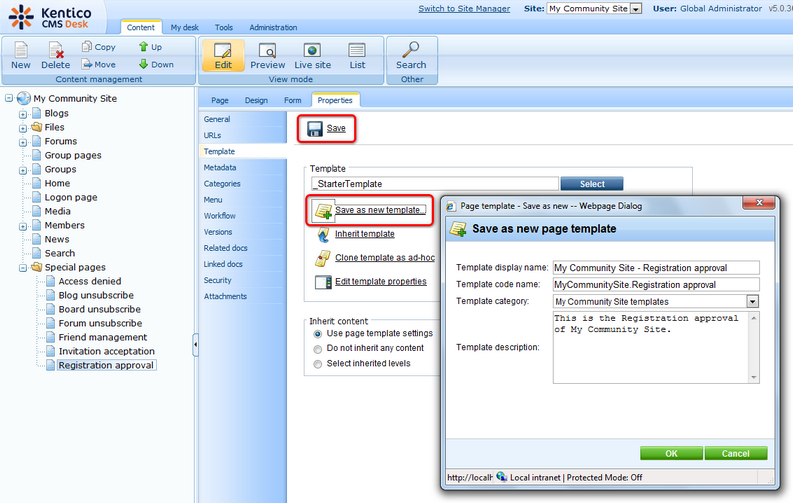The width and height of the screenshot is (793, 503).
Task: Open the Site dropdown selector
Action: 636,9
